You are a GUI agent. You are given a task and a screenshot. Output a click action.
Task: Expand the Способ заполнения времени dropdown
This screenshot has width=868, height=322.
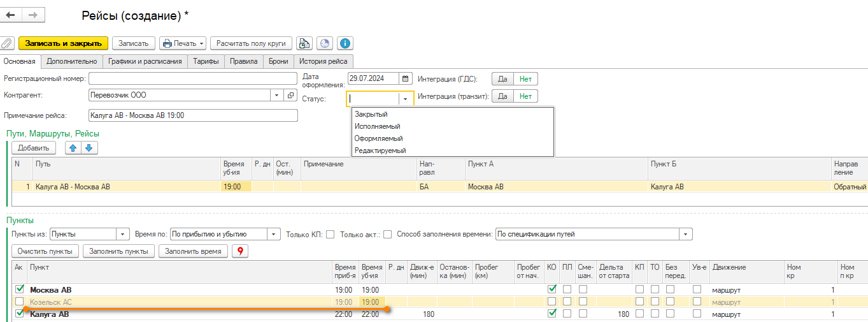[x=686, y=235]
